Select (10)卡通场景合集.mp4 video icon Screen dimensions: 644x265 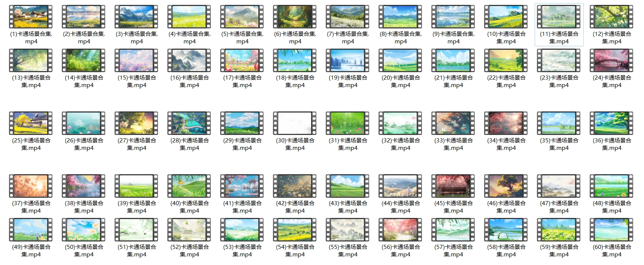tap(506, 16)
